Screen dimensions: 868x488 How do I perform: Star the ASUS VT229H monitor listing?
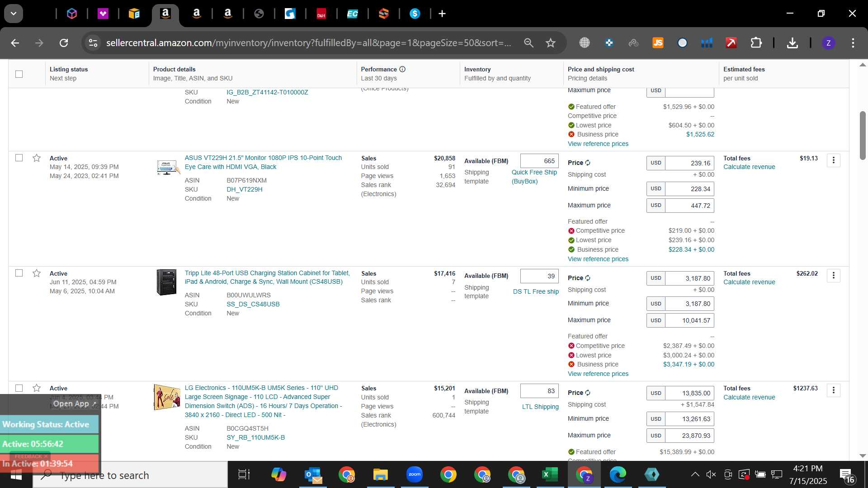tap(37, 158)
